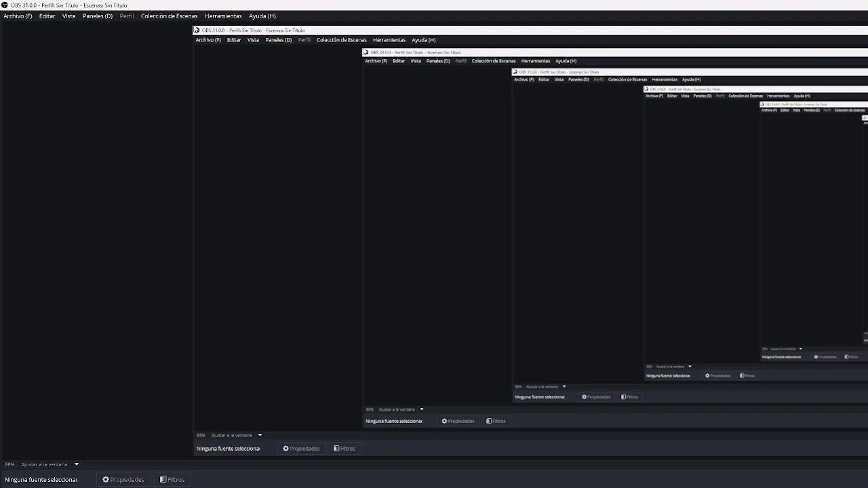The height and width of the screenshot is (488, 868).
Task: Open the Ayuda (H) menu in the main menu bar
Action: (x=262, y=16)
